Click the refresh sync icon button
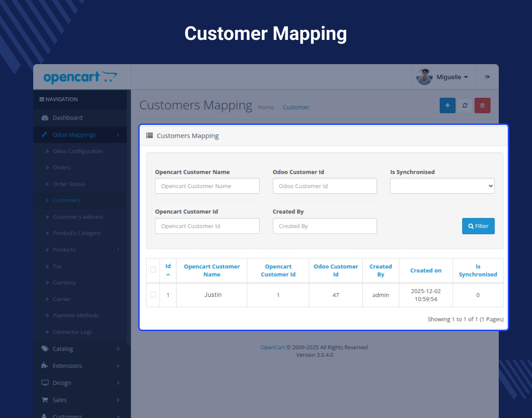The width and height of the screenshot is (532, 418). pyautogui.click(x=465, y=105)
